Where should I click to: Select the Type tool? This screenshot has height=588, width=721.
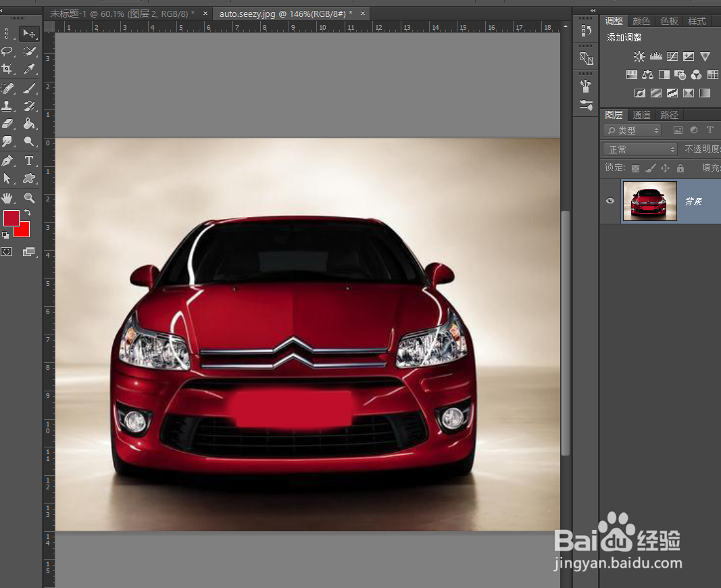pyautogui.click(x=29, y=160)
